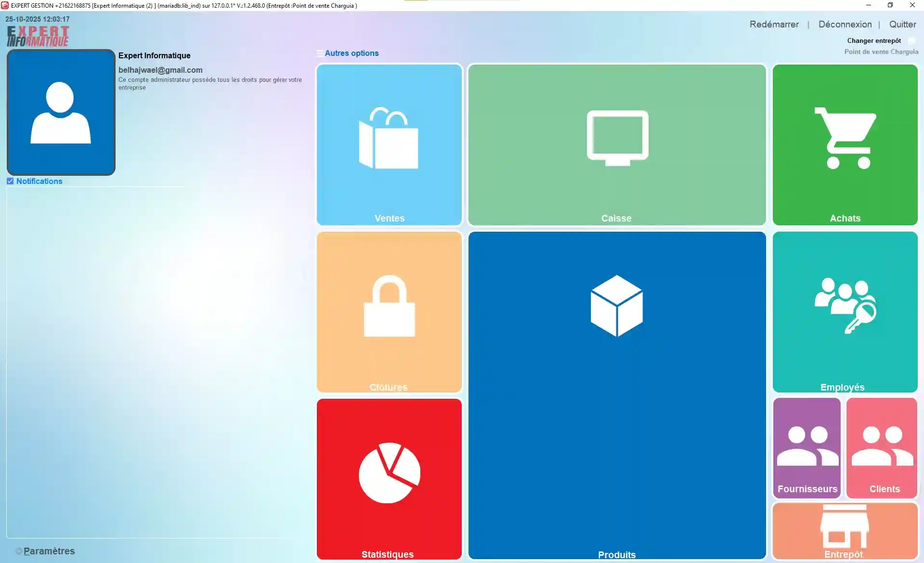Open the Clôtures module

(x=389, y=312)
